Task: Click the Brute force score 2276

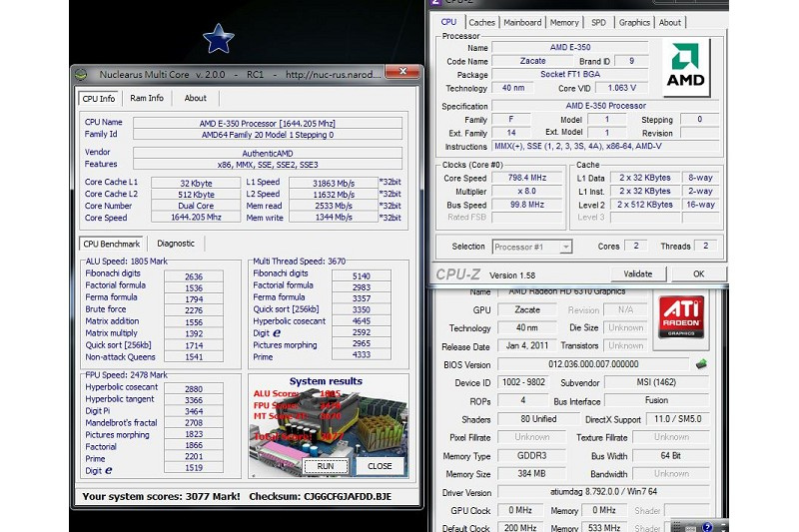Action: click(194, 310)
